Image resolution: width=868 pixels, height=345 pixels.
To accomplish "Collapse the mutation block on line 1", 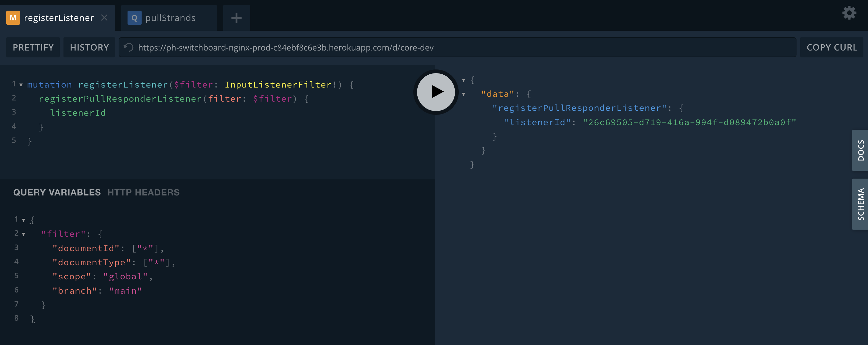I will click(x=21, y=85).
